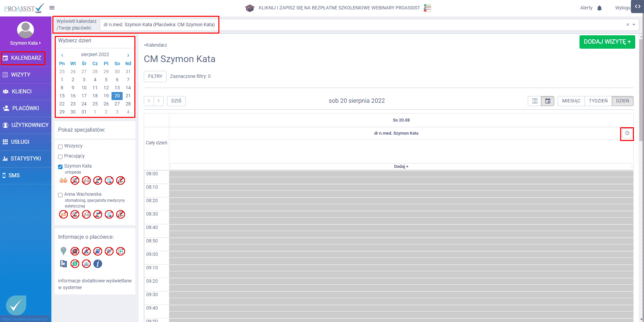
Task: Click the graduation cap webinar icon
Action: pyautogui.click(x=250, y=8)
